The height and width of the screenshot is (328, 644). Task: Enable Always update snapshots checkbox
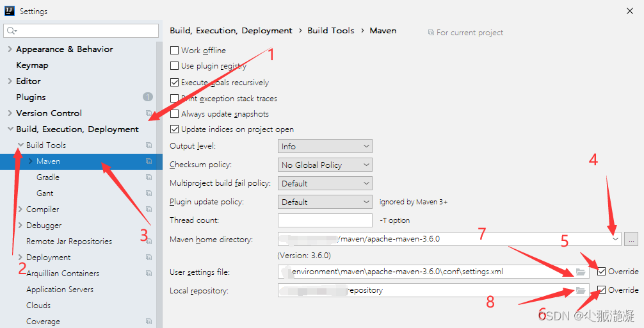pyautogui.click(x=174, y=114)
